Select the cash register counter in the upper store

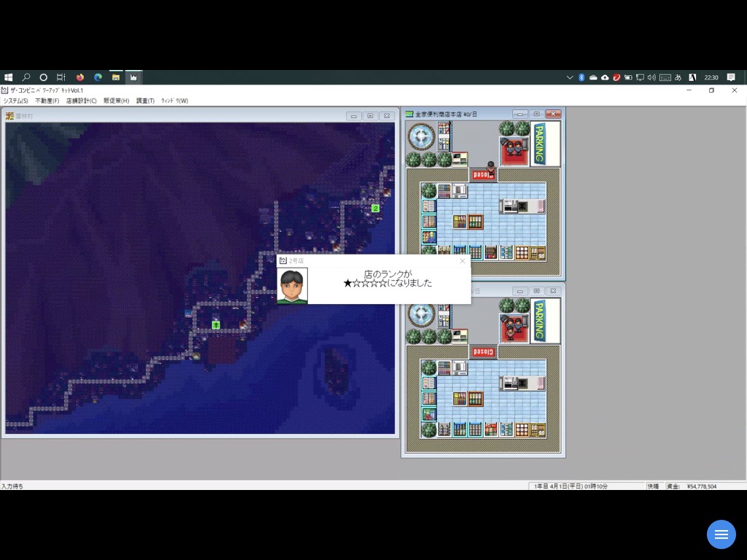tap(521, 206)
